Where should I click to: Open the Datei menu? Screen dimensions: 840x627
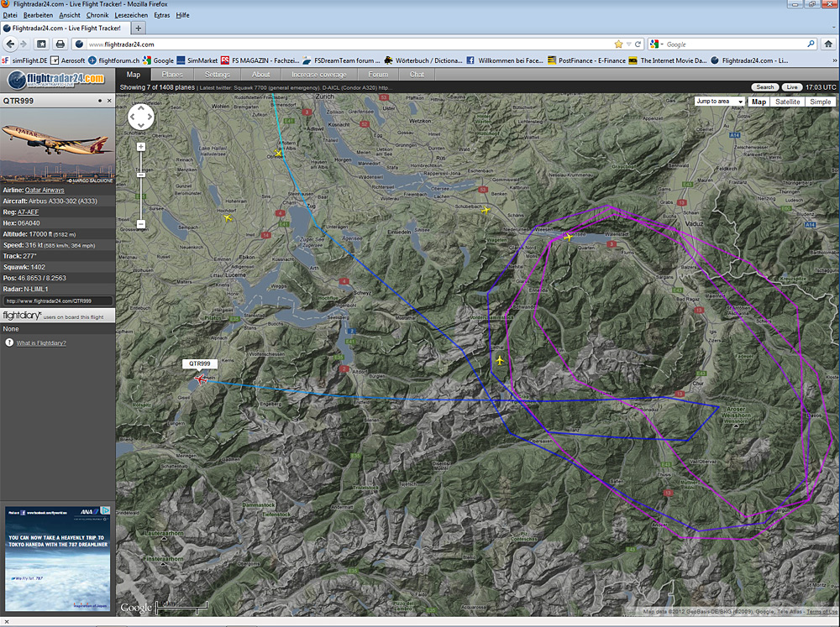[9, 15]
